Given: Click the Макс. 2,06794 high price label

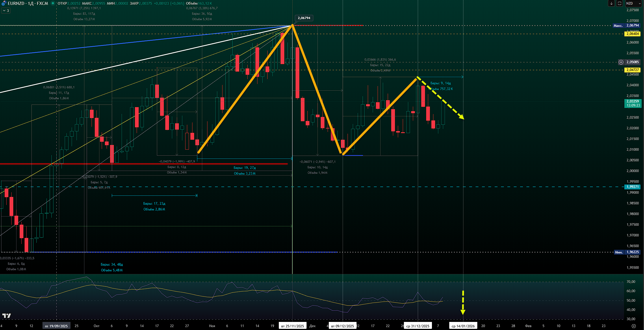Looking at the screenshot, I should point(626,25).
